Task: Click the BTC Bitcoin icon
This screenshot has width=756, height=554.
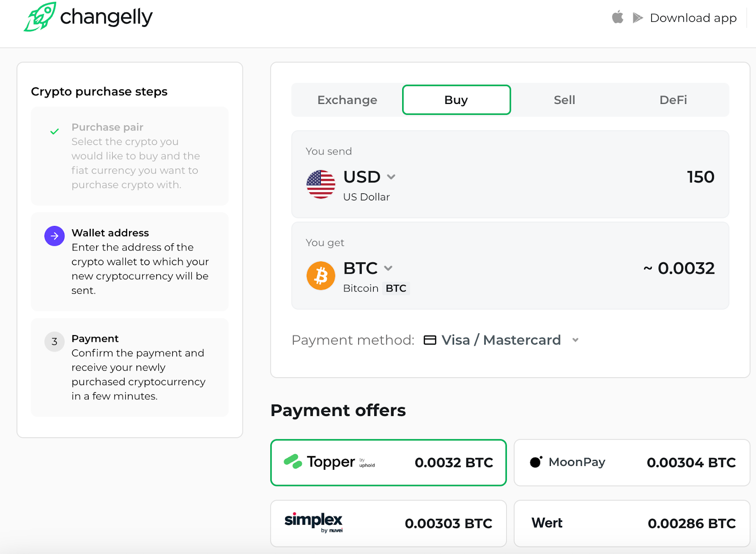Action: coord(321,276)
